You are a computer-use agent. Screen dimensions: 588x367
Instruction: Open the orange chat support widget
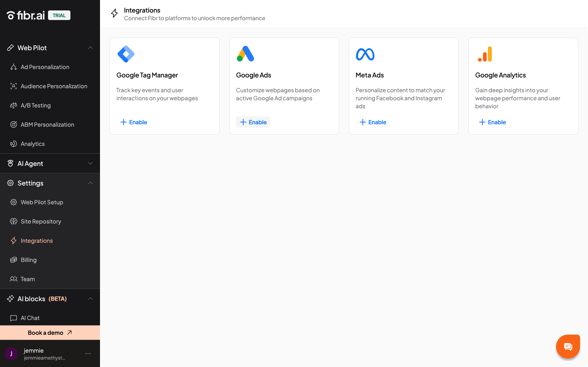click(x=568, y=346)
